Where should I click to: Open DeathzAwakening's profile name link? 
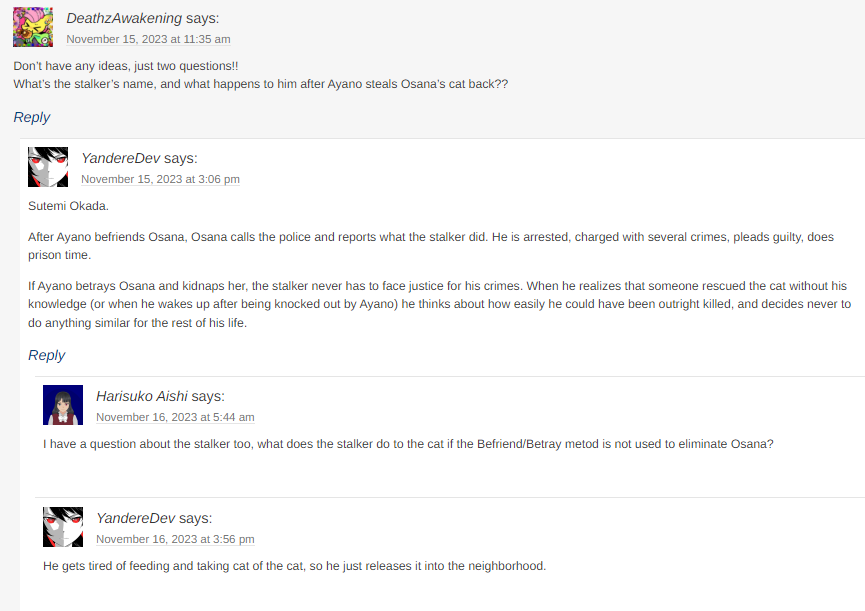click(x=124, y=18)
